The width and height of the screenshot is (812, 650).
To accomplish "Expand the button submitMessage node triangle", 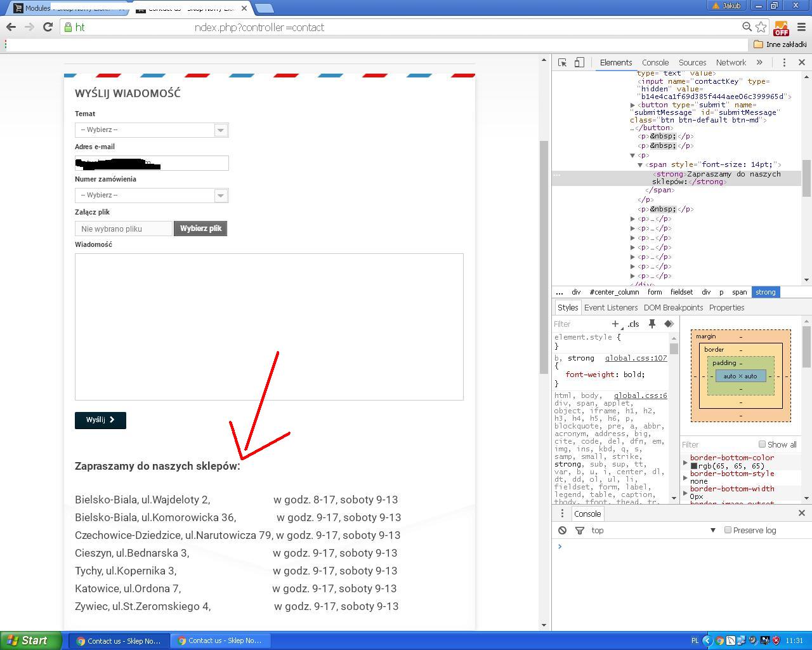I will coord(632,105).
